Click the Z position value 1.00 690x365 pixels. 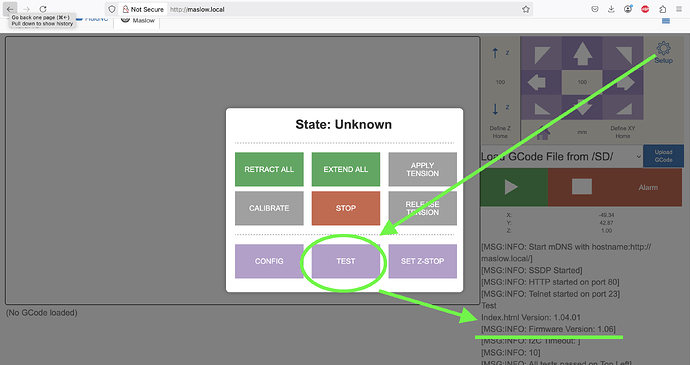click(x=606, y=231)
